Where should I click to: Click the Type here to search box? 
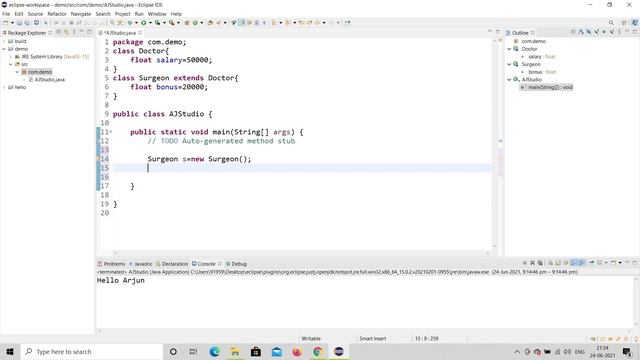click(92, 351)
